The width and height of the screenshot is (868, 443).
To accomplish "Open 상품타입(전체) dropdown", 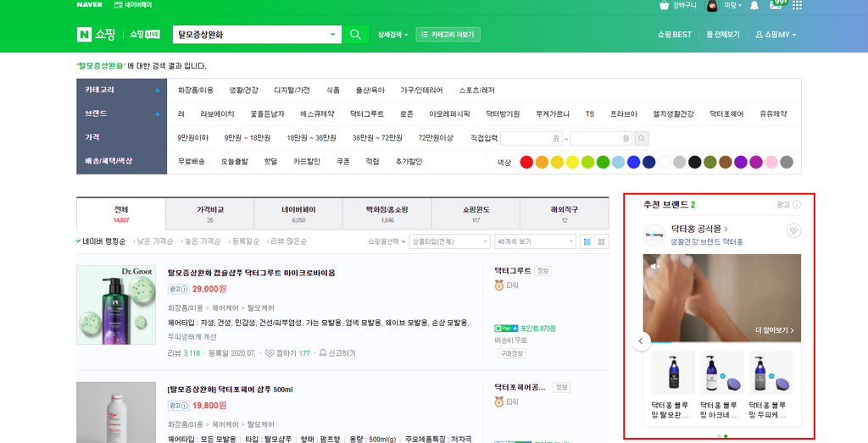I will pyautogui.click(x=449, y=241).
